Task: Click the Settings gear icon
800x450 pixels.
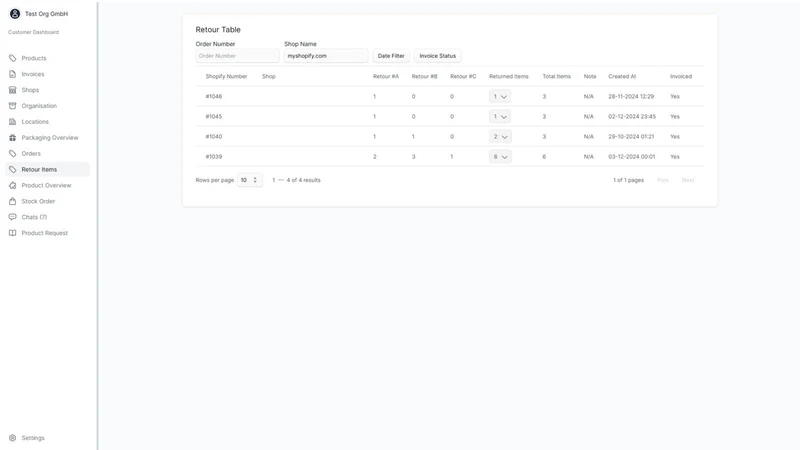Action: click(13, 438)
